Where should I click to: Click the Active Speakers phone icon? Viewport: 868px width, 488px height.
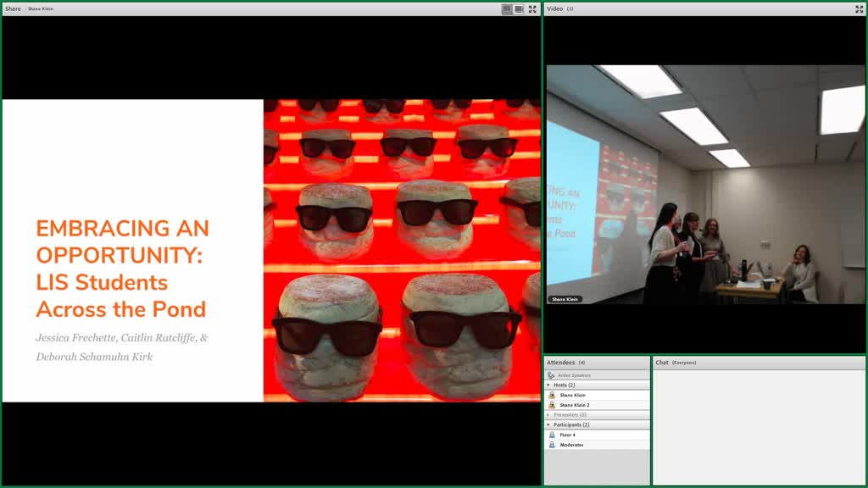tap(551, 375)
